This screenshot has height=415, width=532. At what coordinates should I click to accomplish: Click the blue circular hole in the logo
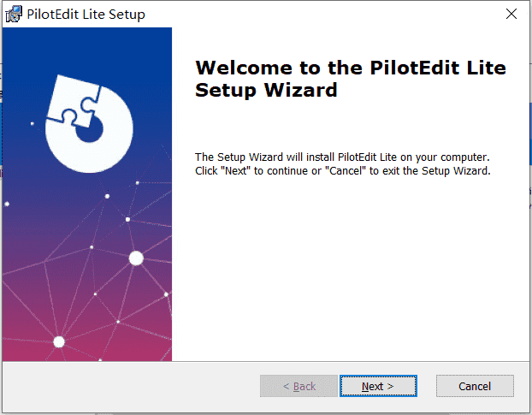click(x=90, y=130)
